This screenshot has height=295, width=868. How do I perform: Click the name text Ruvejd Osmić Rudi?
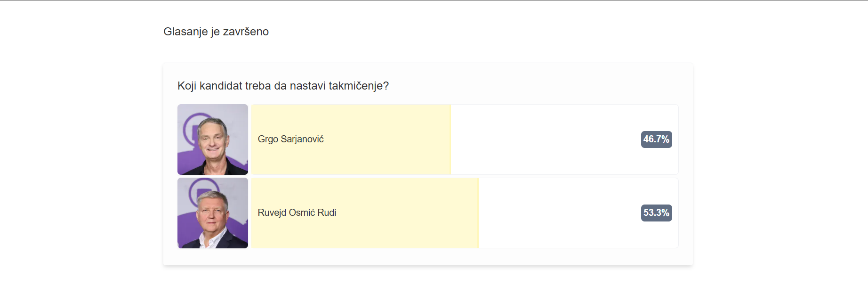297,213
